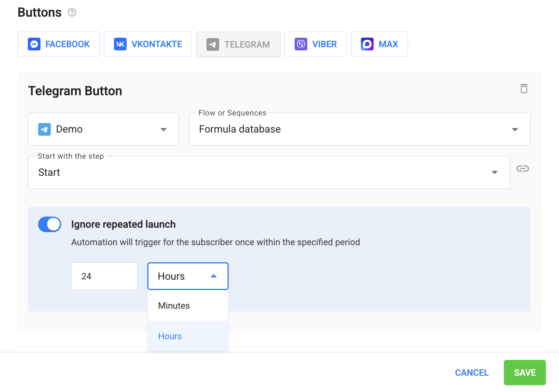Open the Flow or Sequences dropdown
The image size is (559, 392).
pos(359,129)
